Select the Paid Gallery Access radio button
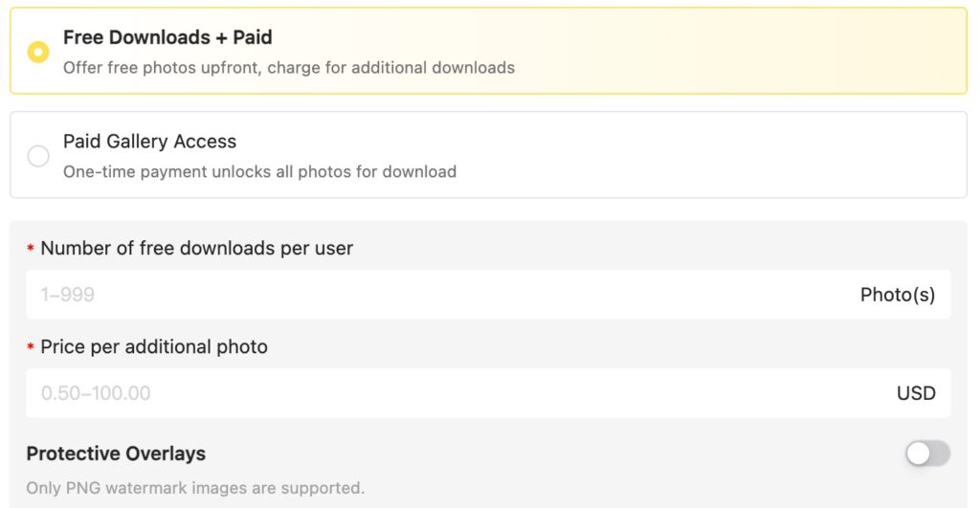The width and height of the screenshot is (980, 508). coord(38,156)
